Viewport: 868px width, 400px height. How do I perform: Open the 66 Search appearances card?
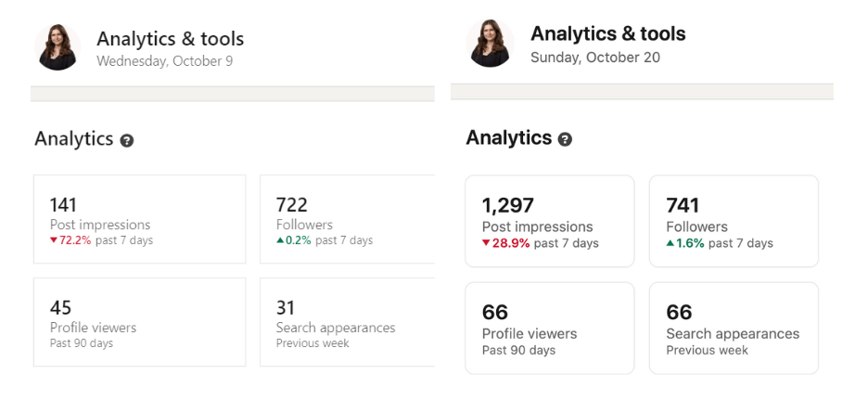click(733, 328)
